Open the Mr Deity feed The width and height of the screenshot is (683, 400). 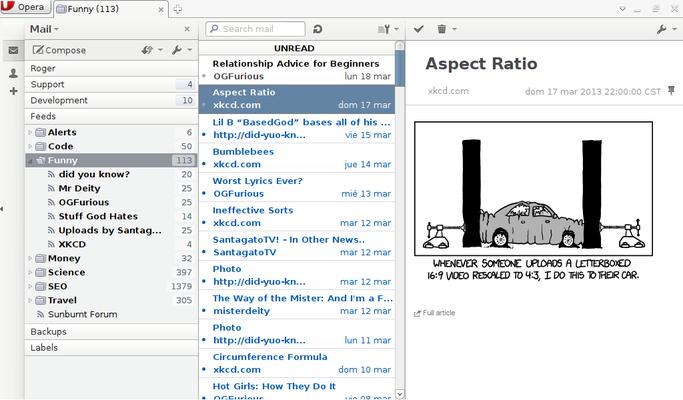click(x=111, y=188)
